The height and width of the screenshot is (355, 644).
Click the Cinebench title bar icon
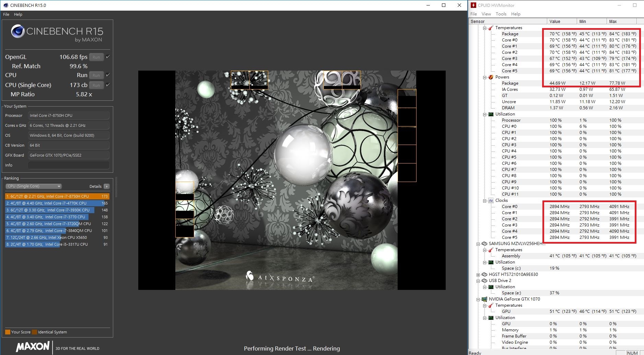point(5,5)
